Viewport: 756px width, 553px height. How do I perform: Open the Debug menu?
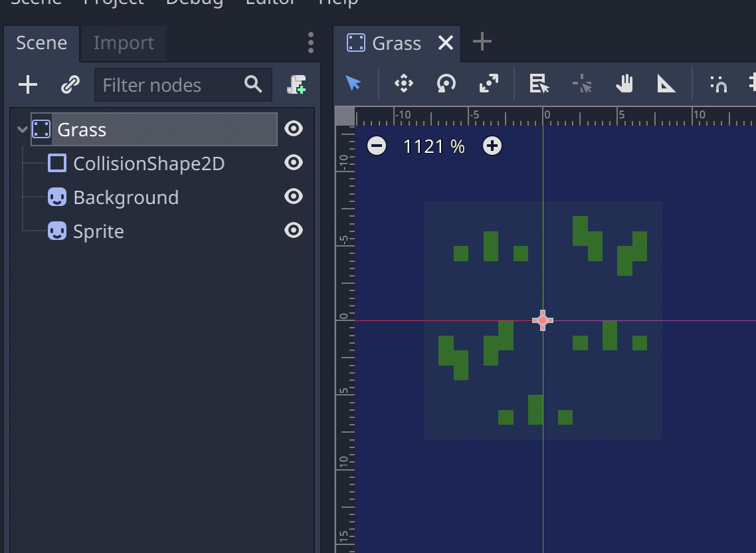[x=194, y=3]
